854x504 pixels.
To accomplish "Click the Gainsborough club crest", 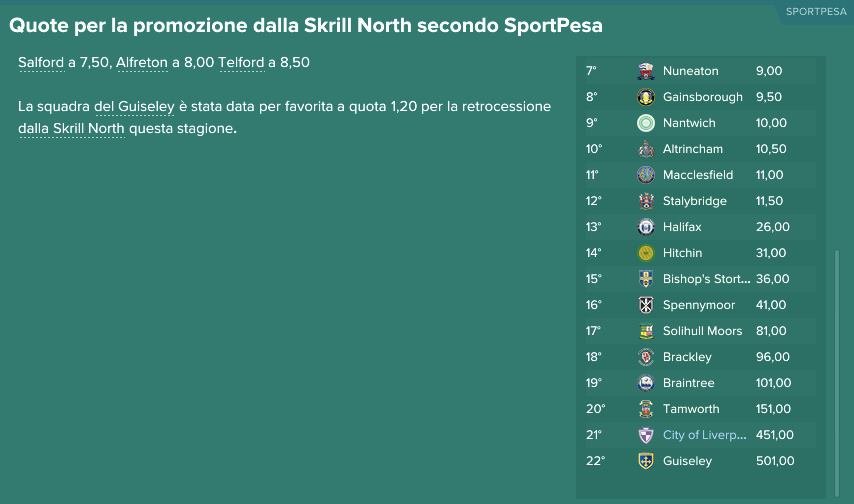I will (645, 97).
